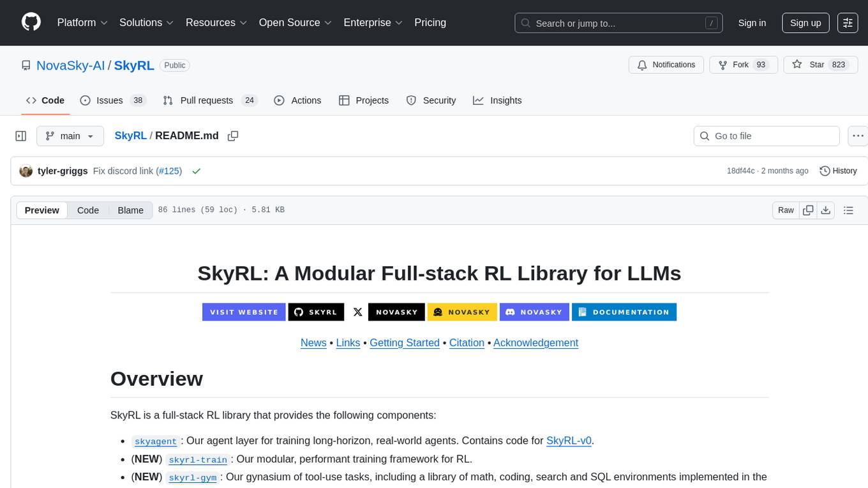The image size is (868, 488).
Task: Click the Notifications bell button
Action: click(x=666, y=65)
